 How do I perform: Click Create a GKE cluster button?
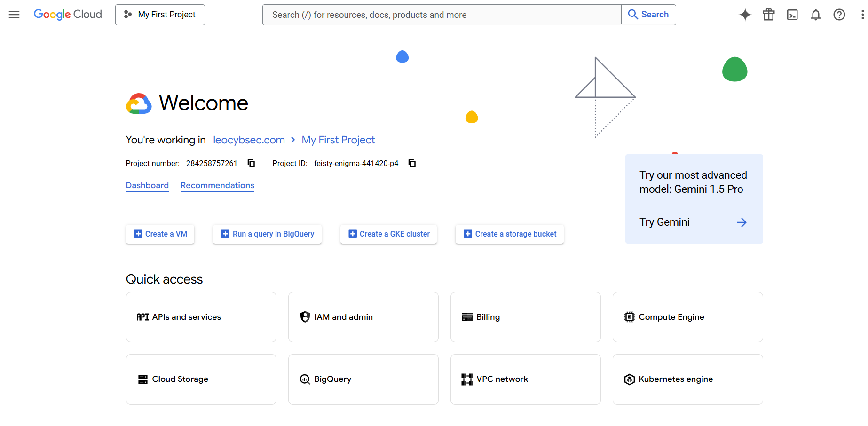point(388,234)
